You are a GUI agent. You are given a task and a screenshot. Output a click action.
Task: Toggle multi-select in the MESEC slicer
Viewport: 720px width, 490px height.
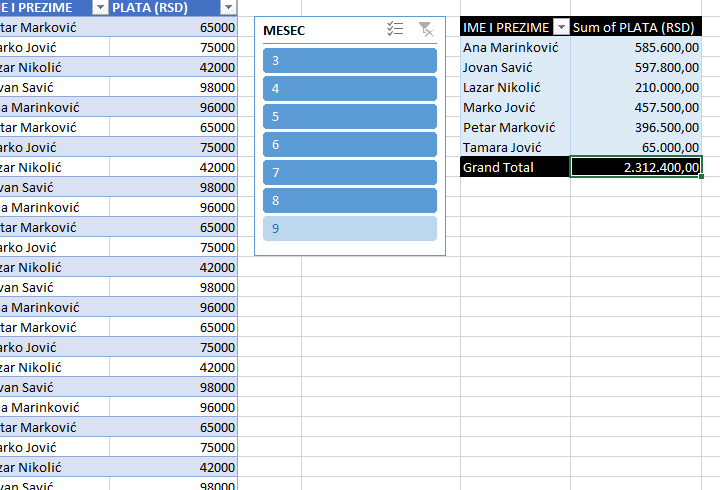tap(395, 30)
